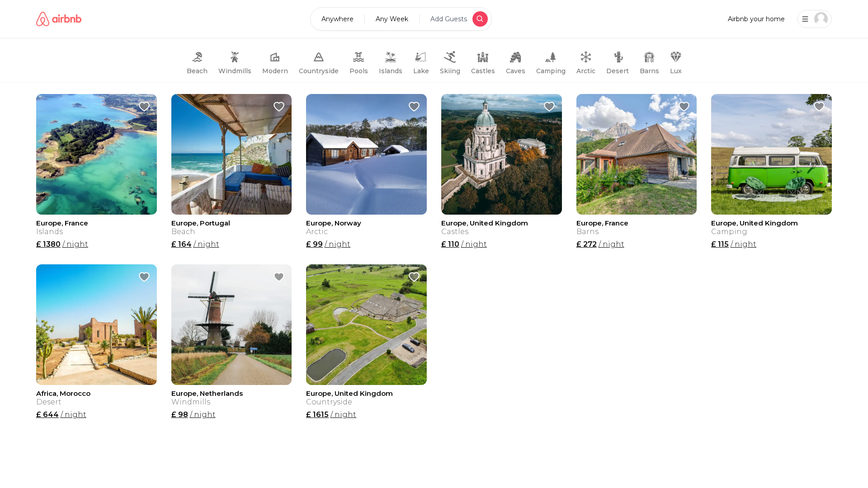Viewport: 868px width, 488px height.
Task: Select the Countryside category icon
Action: pos(319,57)
